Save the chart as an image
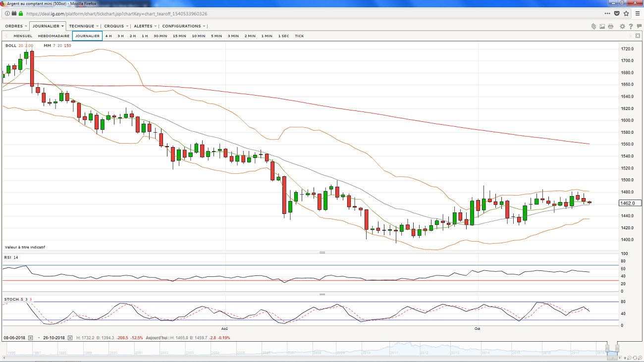This screenshot has height=362, width=644. click(x=602, y=26)
